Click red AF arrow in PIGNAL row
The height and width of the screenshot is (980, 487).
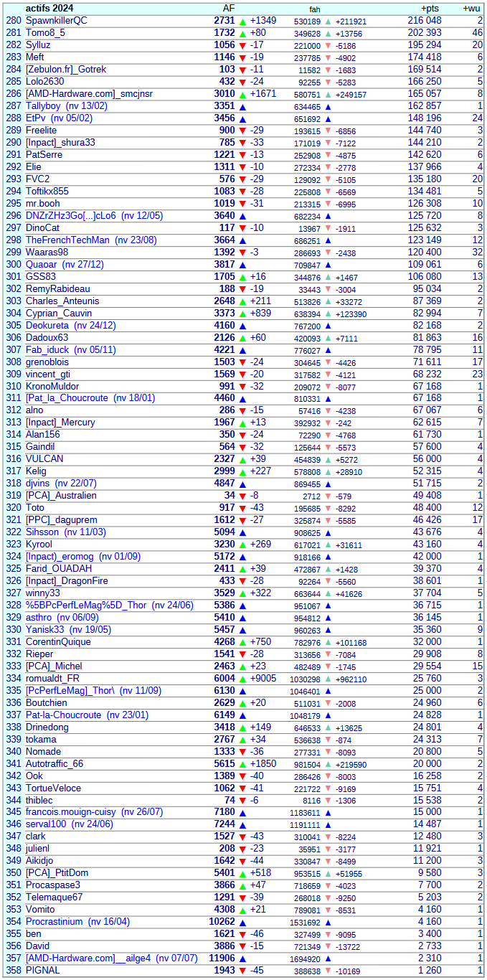[x=242, y=971]
